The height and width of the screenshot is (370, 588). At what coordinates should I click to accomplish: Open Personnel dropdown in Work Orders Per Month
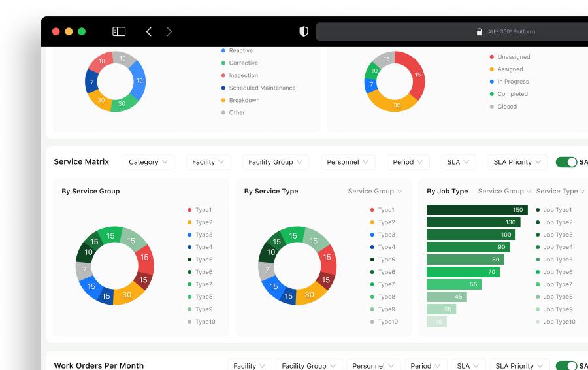click(x=374, y=366)
